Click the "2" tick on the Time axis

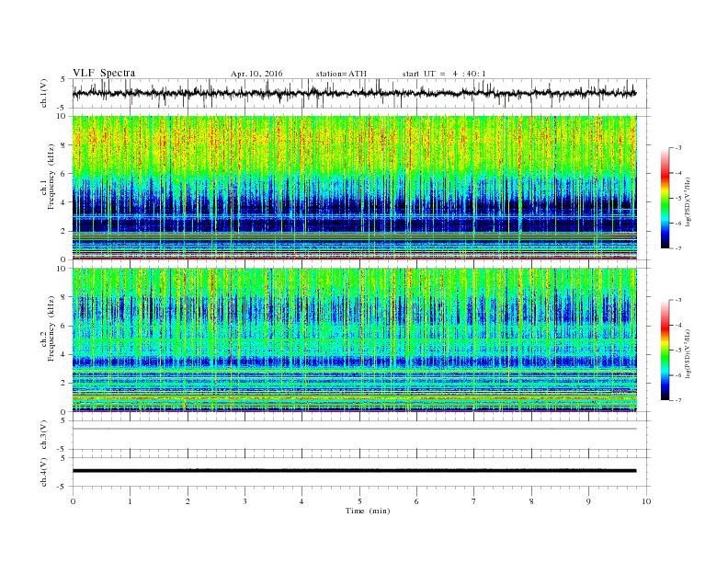[x=188, y=501]
